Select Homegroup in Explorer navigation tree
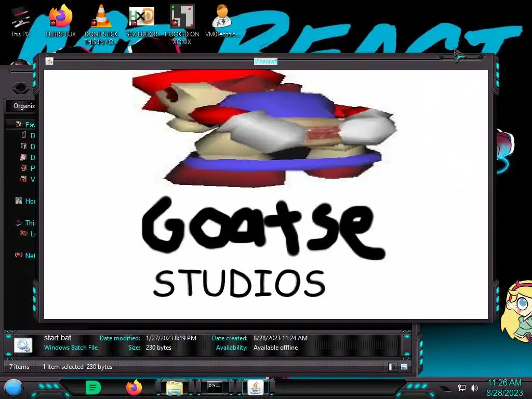 coord(26,201)
